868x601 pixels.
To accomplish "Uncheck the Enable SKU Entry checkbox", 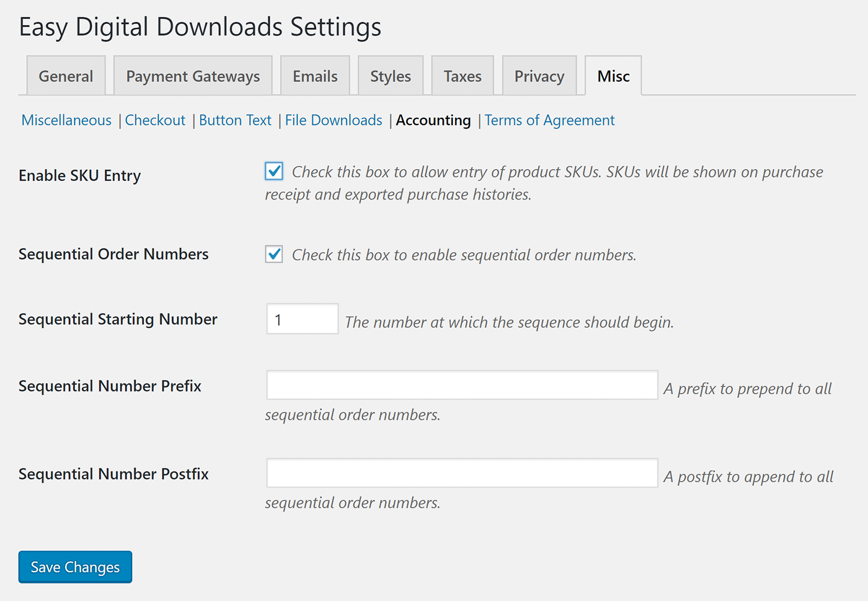I will click(274, 171).
